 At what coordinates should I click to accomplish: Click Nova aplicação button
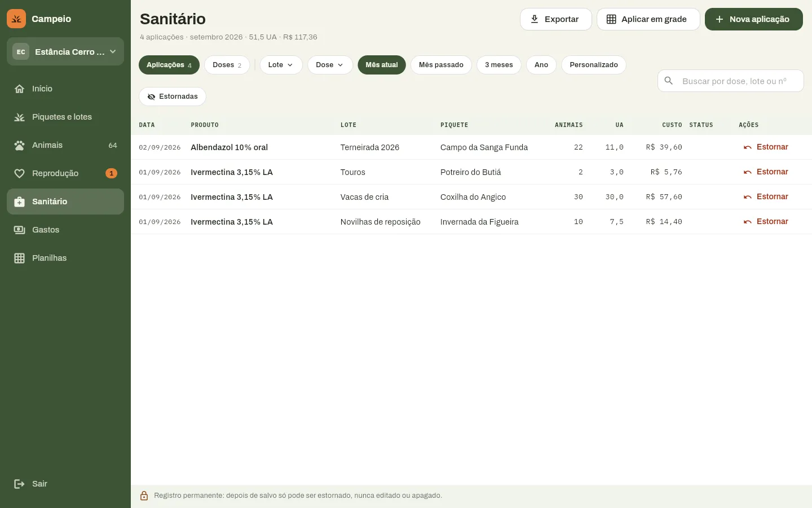click(x=753, y=19)
